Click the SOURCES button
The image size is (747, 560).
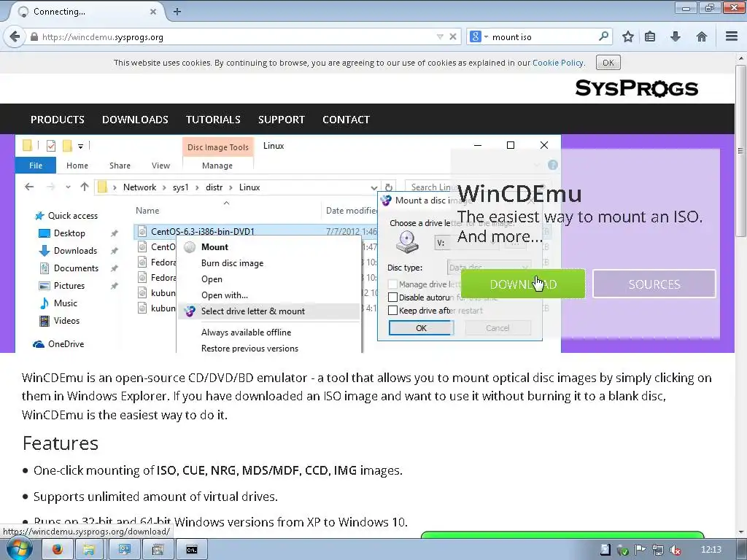(654, 284)
